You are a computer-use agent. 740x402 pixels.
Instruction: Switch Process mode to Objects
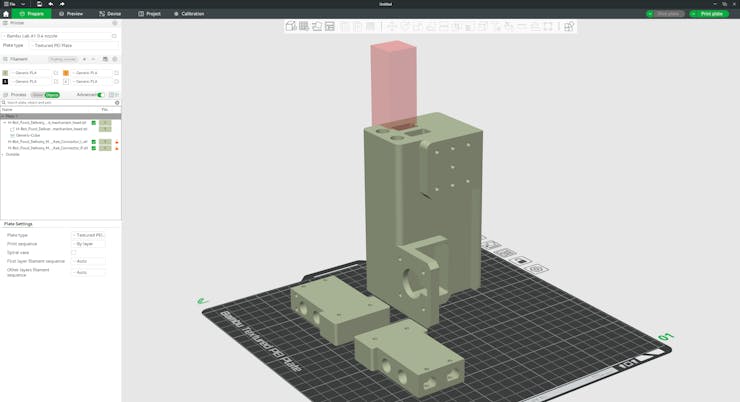[x=52, y=95]
